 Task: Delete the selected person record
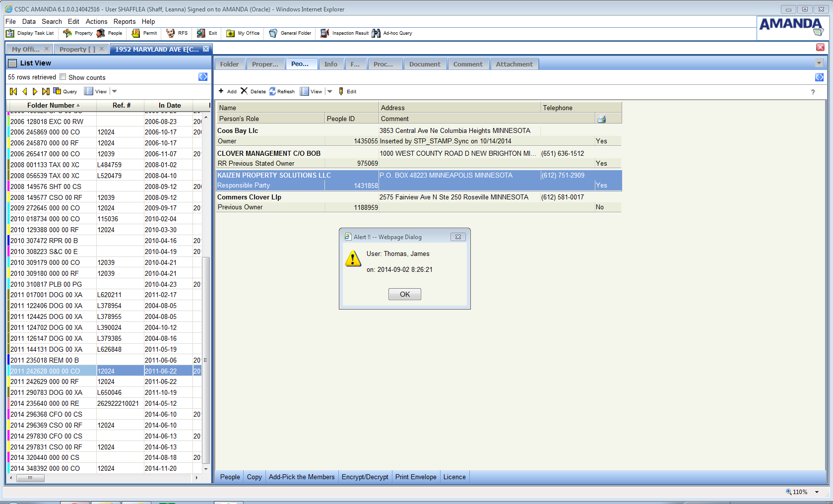pyautogui.click(x=244, y=91)
